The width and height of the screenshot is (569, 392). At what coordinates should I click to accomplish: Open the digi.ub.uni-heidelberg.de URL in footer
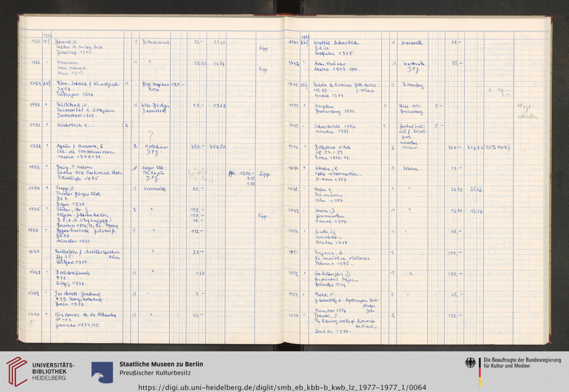click(x=282, y=388)
